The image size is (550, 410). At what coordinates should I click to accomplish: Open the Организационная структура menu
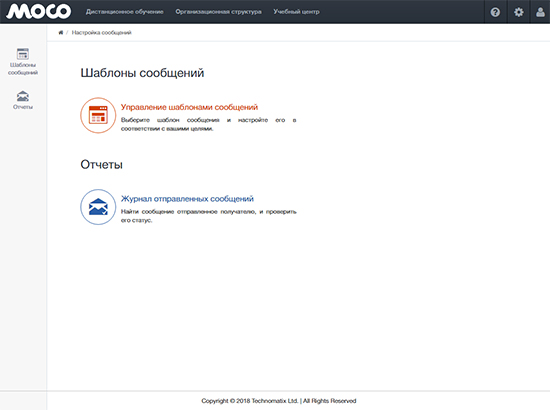point(219,12)
